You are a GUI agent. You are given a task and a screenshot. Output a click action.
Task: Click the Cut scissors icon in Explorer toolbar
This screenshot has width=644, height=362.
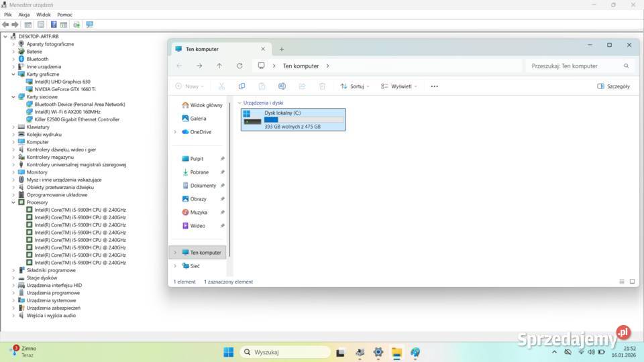[x=221, y=86]
